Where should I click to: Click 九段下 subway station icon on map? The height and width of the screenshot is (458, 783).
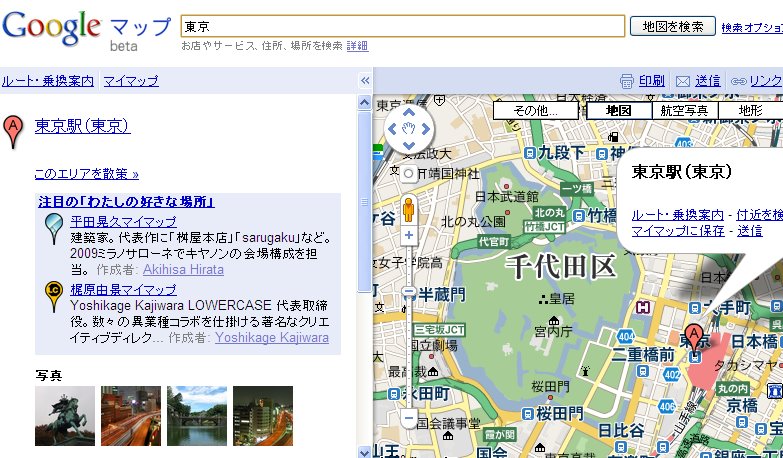tap(531, 152)
